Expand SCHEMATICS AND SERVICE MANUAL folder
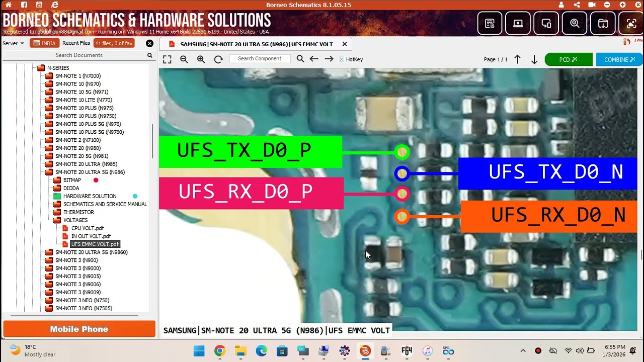Screen dimensions: 644x362 [57, 204]
